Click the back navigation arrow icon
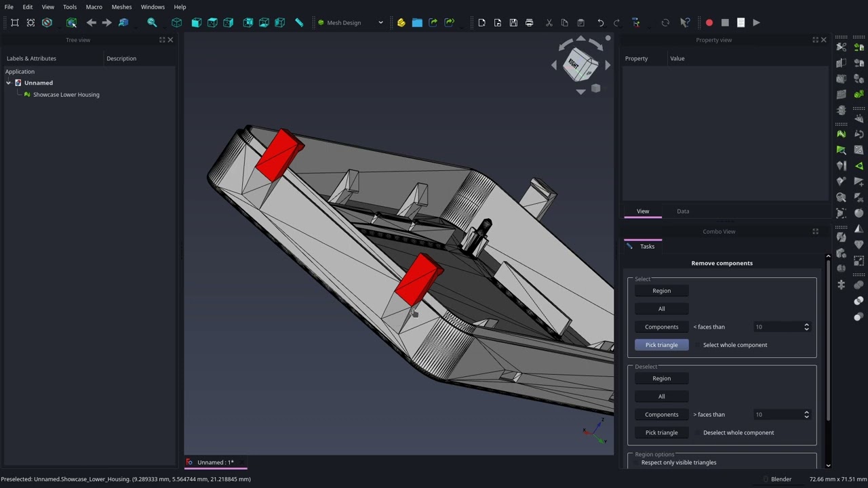 pos(92,22)
